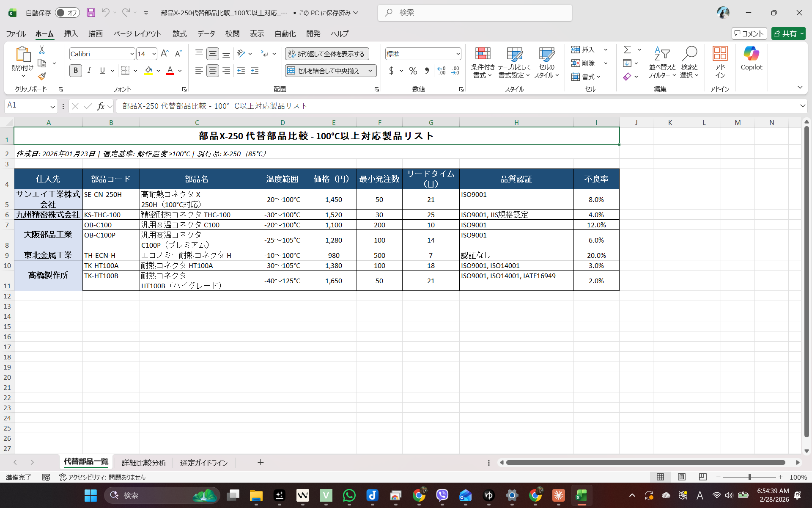Expand the number format 標準 dropdown

pos(458,54)
